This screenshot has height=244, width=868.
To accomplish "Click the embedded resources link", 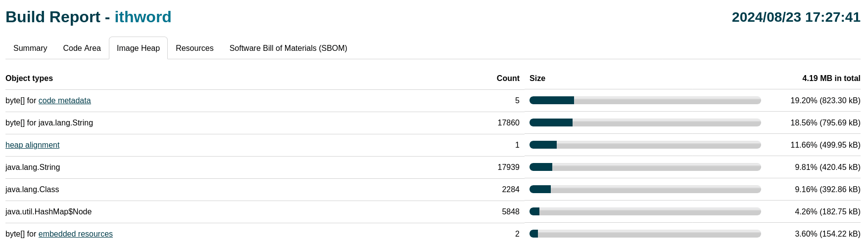I will point(75,234).
